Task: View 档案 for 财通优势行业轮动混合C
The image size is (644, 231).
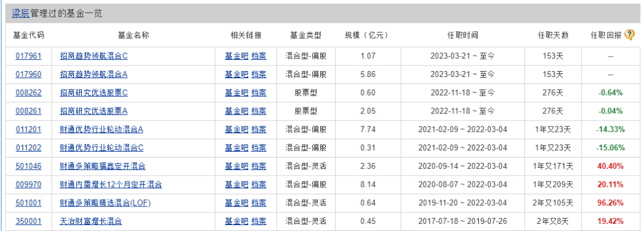Action: click(x=259, y=148)
